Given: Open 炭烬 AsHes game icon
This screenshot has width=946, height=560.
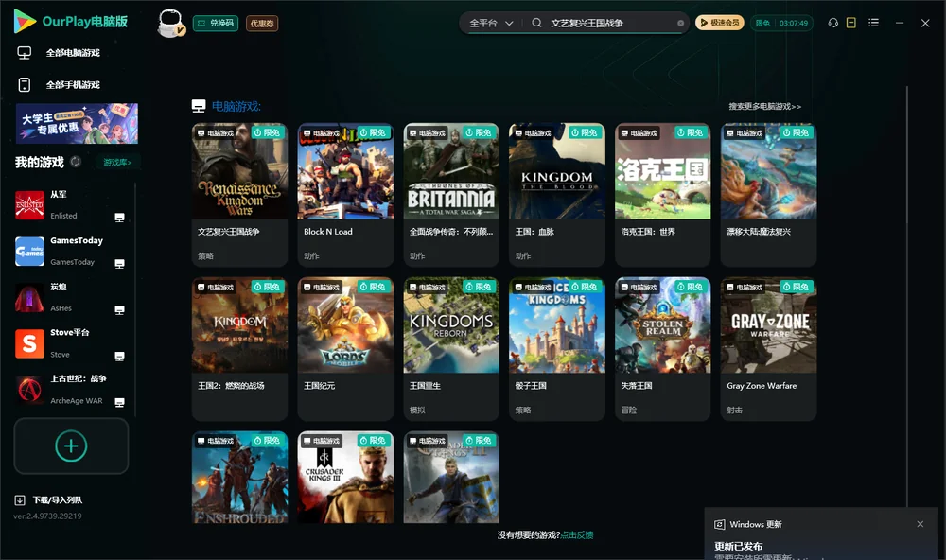Looking at the screenshot, I should pyautogui.click(x=29, y=297).
